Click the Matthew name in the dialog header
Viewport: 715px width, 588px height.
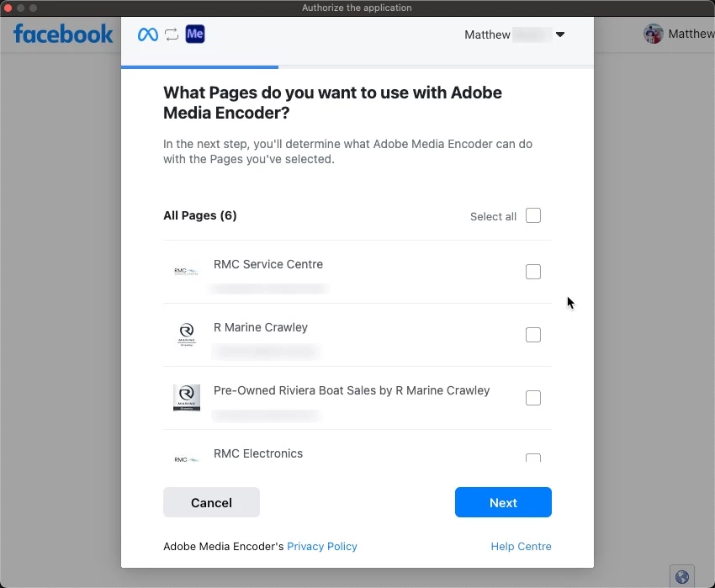tap(487, 34)
